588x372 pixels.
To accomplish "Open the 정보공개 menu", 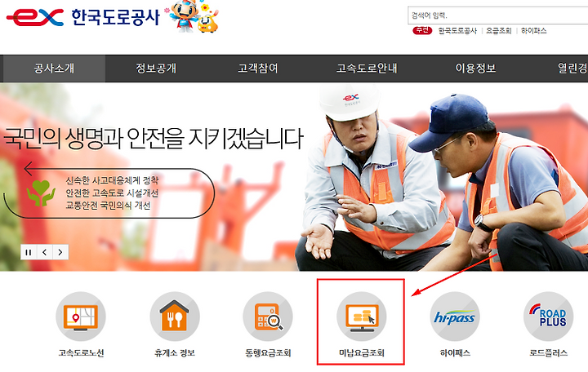I will (x=156, y=69).
